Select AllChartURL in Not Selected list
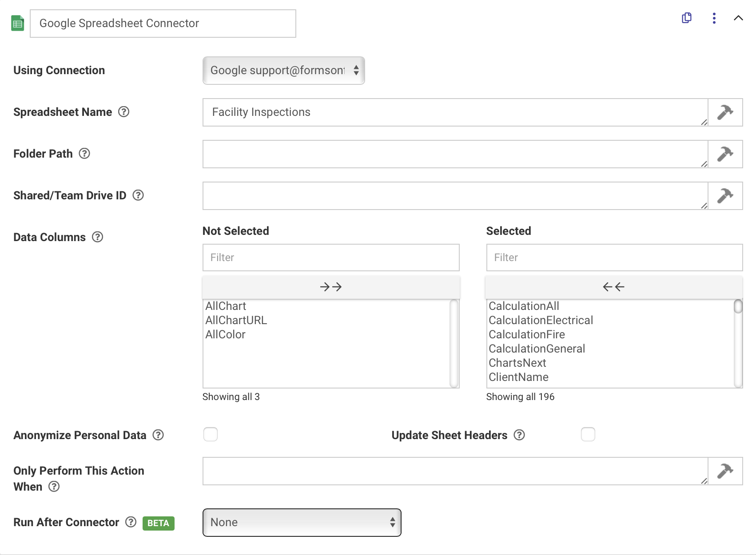Viewport: 756px width, 555px height. pyautogui.click(x=236, y=320)
